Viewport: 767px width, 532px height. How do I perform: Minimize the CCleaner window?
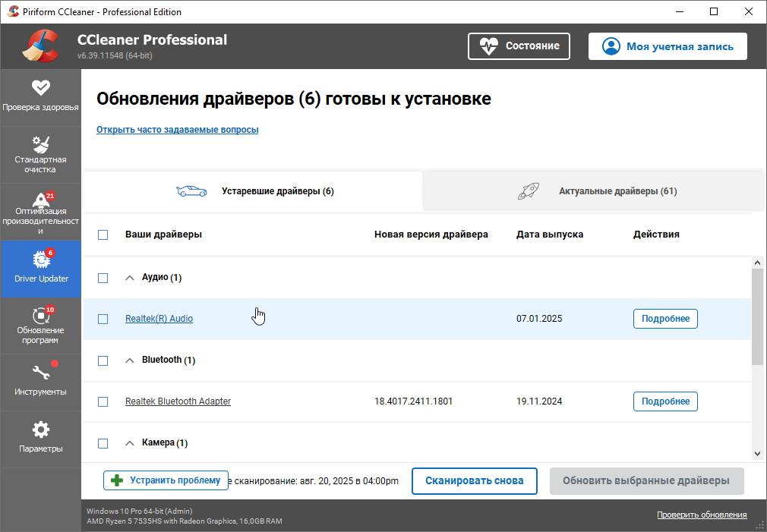click(x=680, y=11)
